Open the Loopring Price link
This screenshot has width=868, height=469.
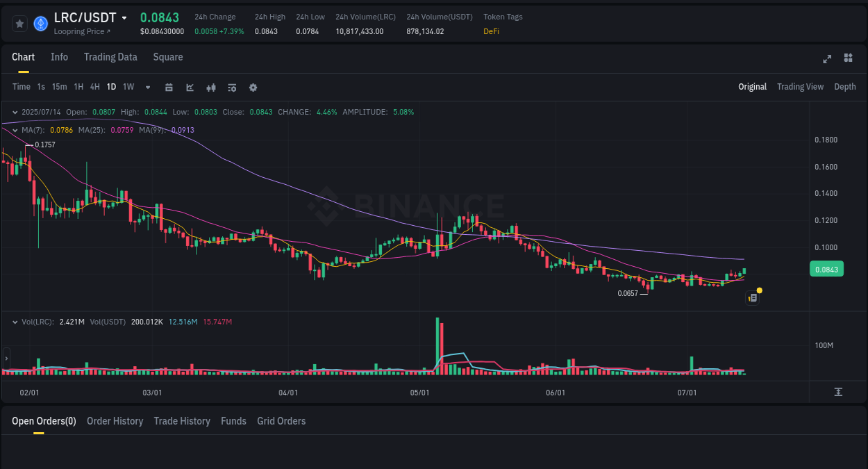tap(81, 31)
